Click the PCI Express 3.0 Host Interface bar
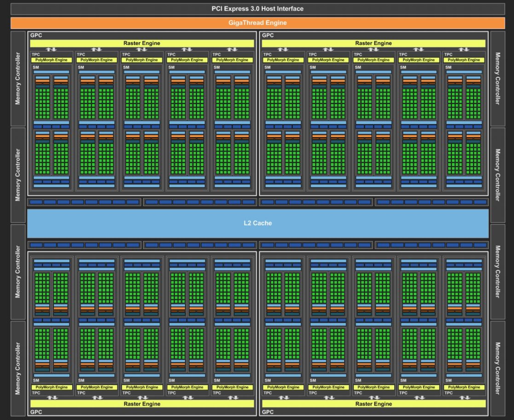The height and width of the screenshot is (420, 514). 257,9
